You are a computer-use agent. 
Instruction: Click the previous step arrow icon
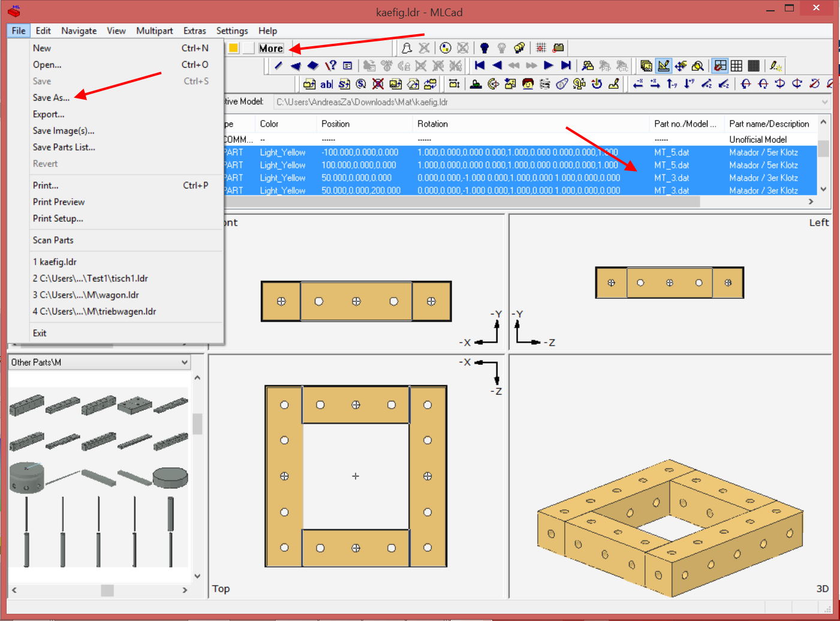(497, 66)
